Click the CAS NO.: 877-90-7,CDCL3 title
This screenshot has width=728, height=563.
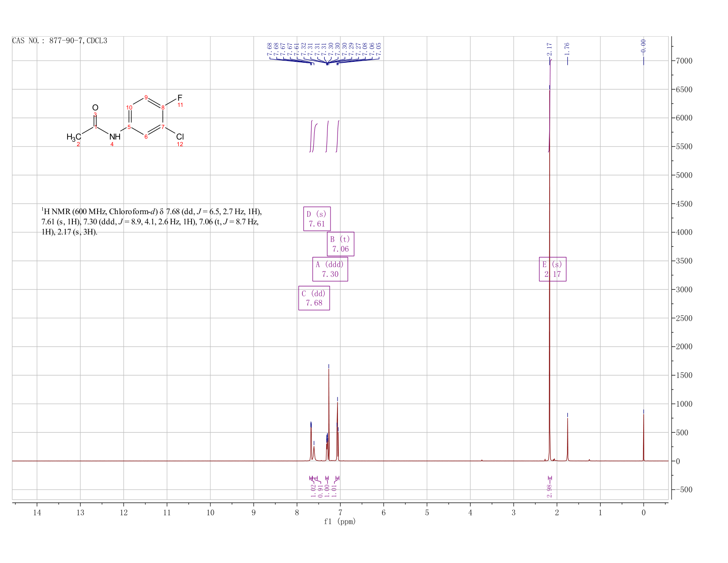(60, 41)
